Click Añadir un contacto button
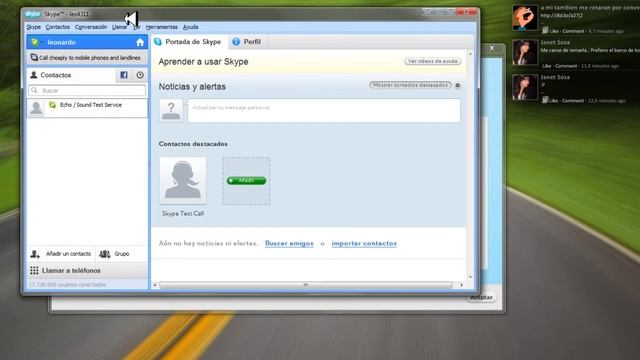The image size is (640, 360). [x=61, y=254]
